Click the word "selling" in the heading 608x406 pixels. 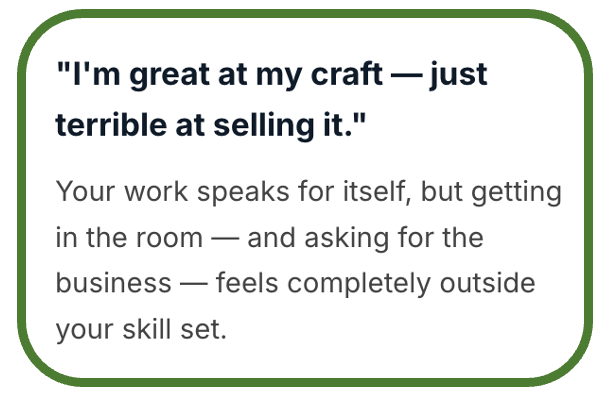tap(260, 126)
